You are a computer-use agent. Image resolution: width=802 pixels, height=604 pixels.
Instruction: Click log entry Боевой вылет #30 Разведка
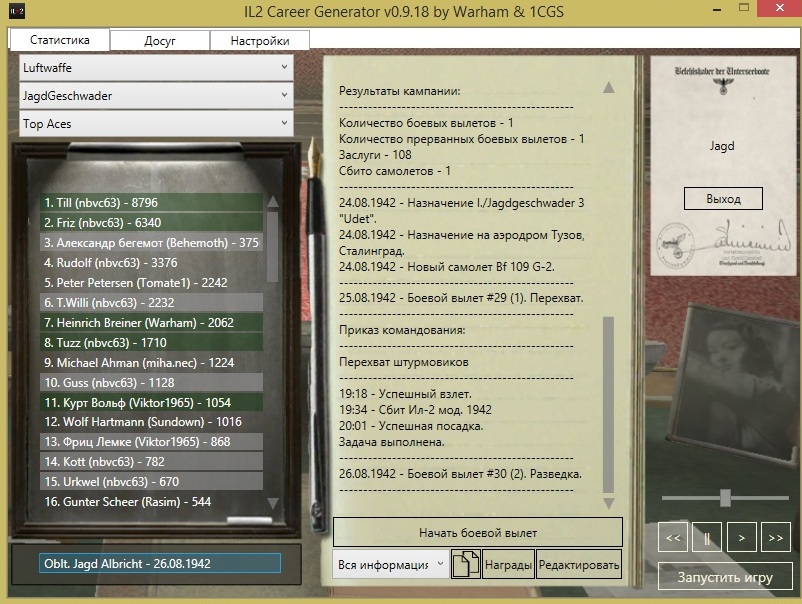(x=460, y=474)
